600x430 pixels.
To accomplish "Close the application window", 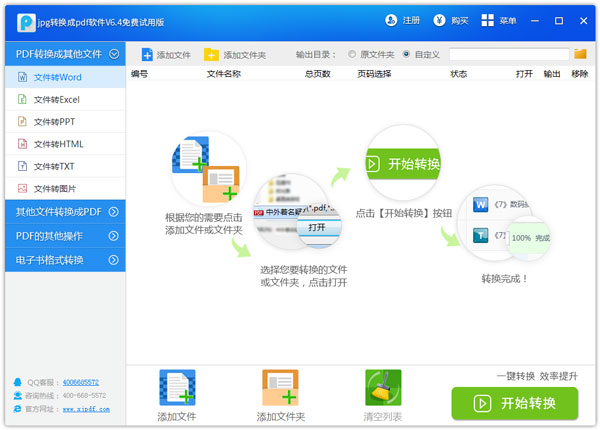I will [583, 21].
